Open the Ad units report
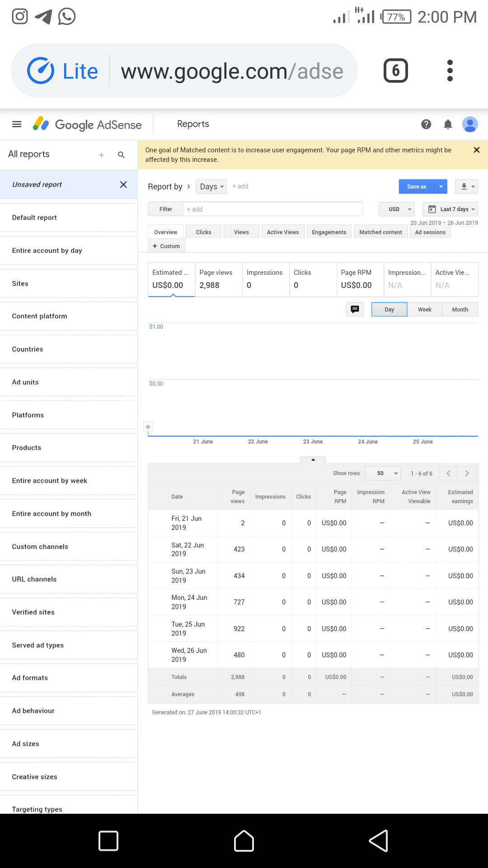This screenshot has height=868, width=488. [x=69, y=382]
